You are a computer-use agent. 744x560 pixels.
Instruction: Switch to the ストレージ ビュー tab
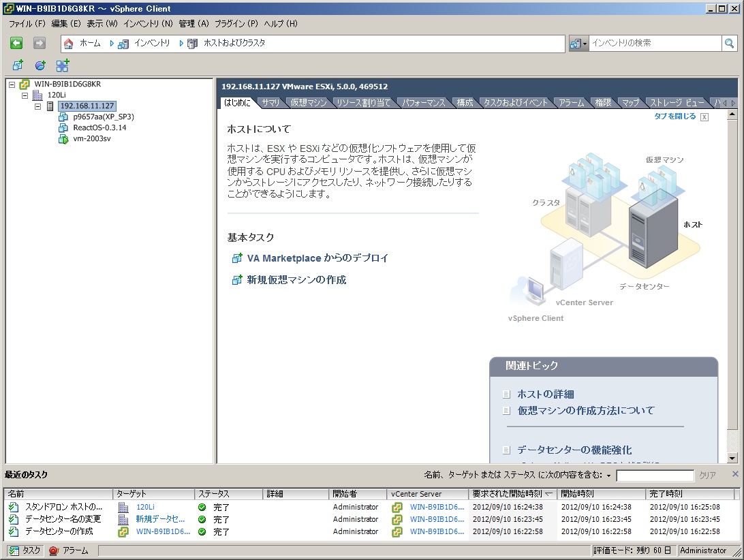tap(677, 102)
